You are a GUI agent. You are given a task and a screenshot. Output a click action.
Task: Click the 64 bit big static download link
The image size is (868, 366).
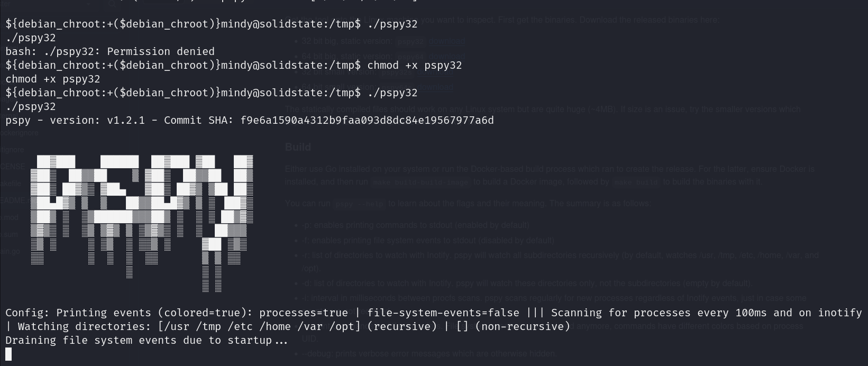[x=446, y=56]
